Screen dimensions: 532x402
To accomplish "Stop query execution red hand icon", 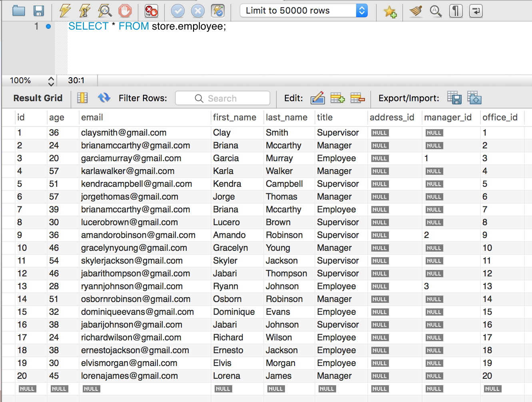I will tap(125, 11).
